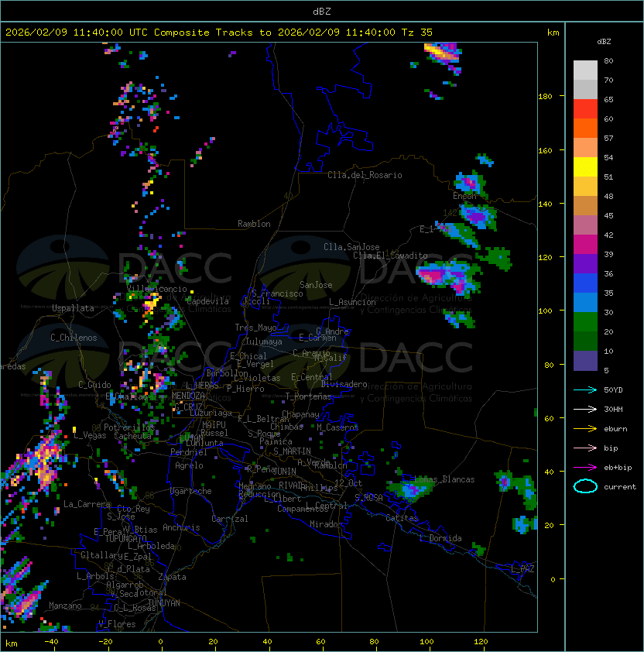Select the 'Clla.El_Cavadito' place label
This screenshot has width=644, height=652.
[x=390, y=256]
